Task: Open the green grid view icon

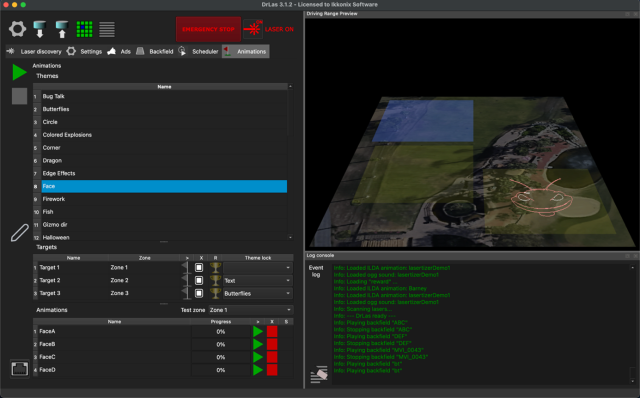Action: [x=84, y=29]
